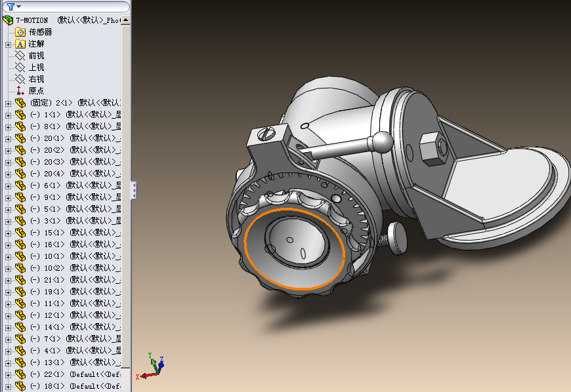Screen dimensions: 571x392
Task: Select the knurled thumb screw on the model
Action: coord(393,238)
